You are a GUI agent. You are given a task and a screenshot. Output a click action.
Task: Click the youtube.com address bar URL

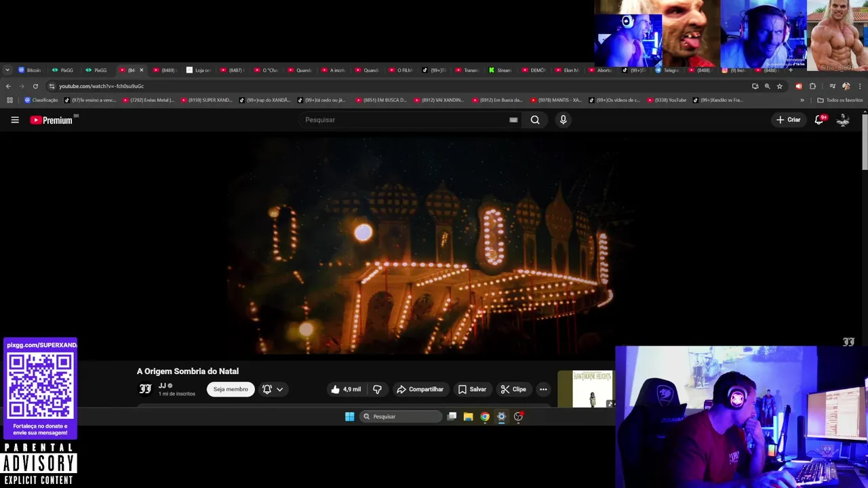coord(101,86)
